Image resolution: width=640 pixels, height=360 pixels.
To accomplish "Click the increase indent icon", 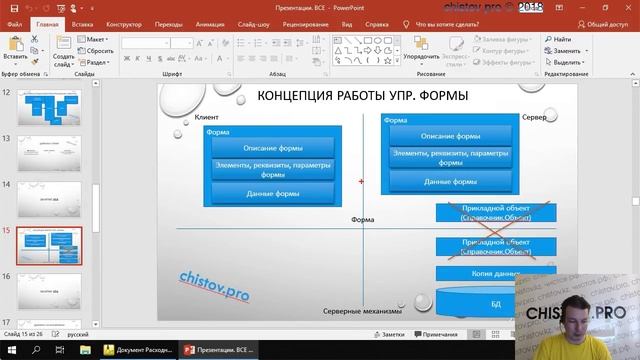I will pos(287,43).
